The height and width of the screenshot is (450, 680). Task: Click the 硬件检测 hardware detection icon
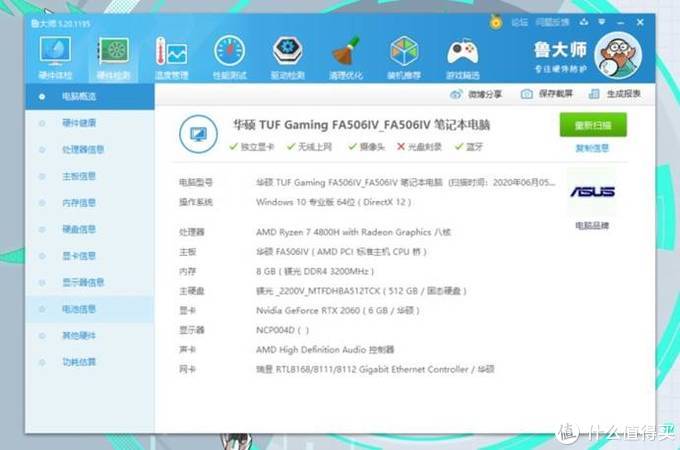coord(113,56)
